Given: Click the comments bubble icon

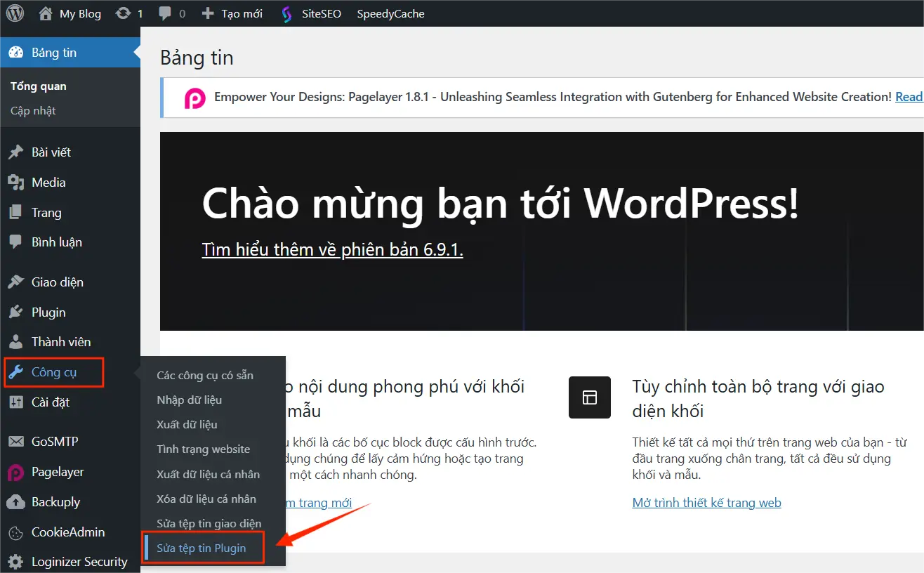Looking at the screenshot, I should coord(165,13).
